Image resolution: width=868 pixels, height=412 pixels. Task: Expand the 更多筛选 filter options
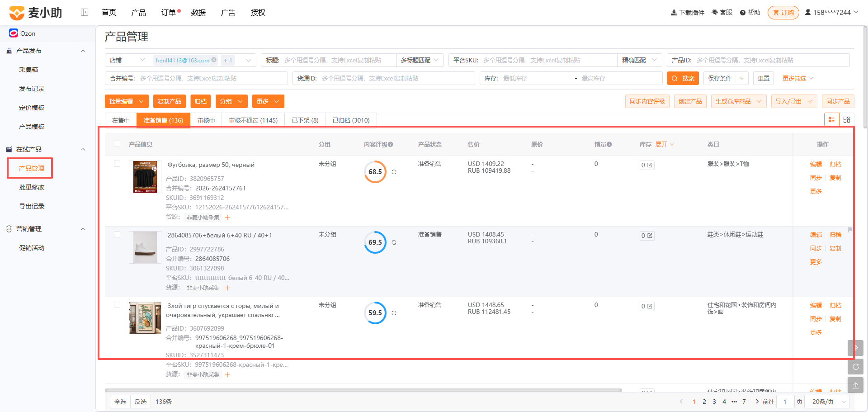point(798,78)
